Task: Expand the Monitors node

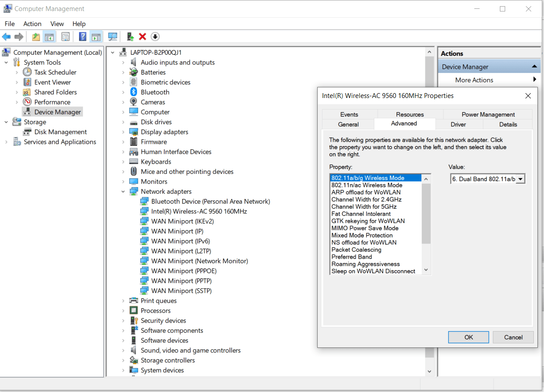Action: 124,181
